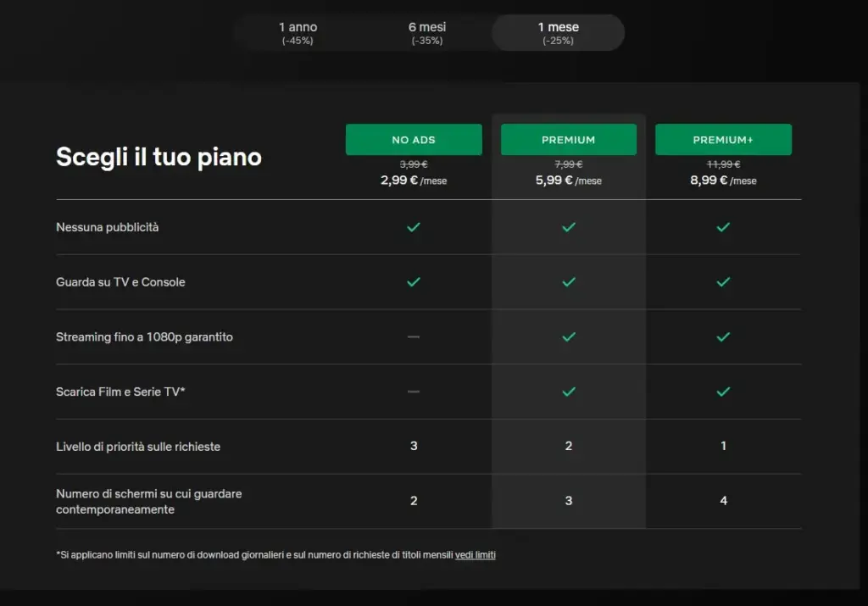
Task: Click NO ADS dash for 1080p streaming
Action: point(414,336)
